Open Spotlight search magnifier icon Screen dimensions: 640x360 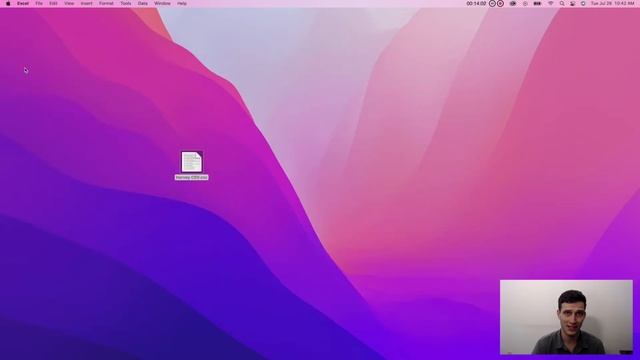click(x=562, y=3)
